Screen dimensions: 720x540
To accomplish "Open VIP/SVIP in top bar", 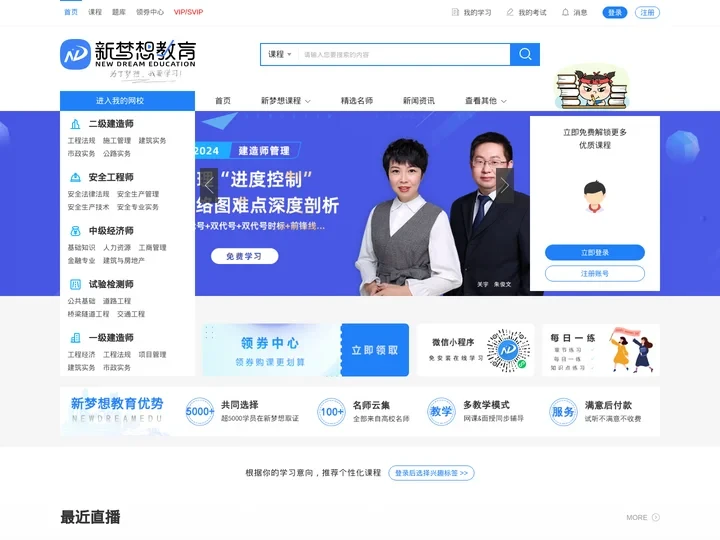I will 188,12.
